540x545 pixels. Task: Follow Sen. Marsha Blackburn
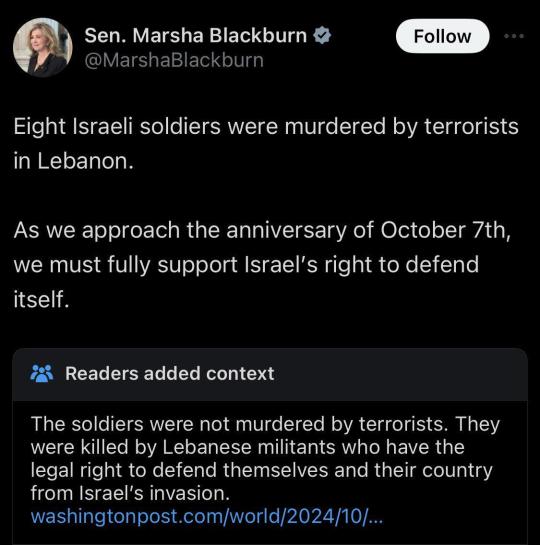[x=442, y=36]
